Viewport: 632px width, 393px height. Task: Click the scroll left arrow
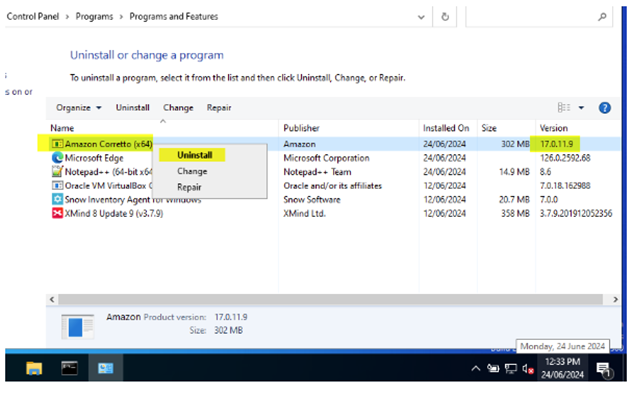[x=52, y=299]
